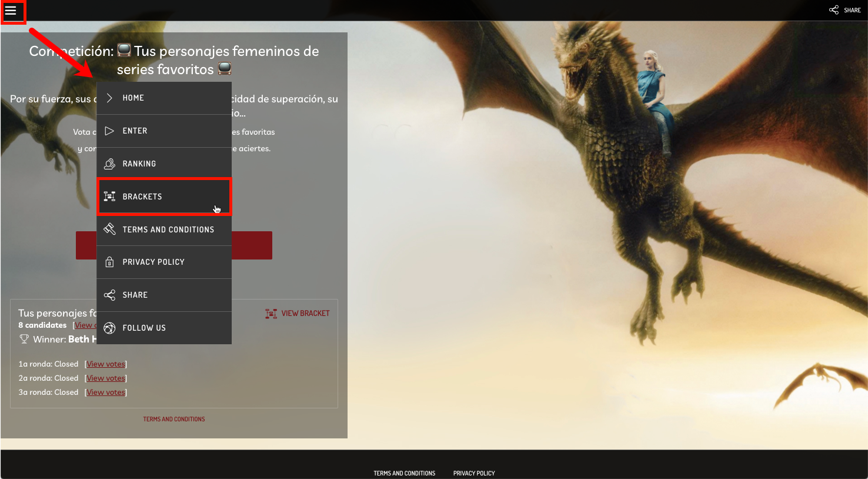Open footer TERMS AND CONDITIONS link
Viewport: 868px width, 479px height.
(405, 473)
